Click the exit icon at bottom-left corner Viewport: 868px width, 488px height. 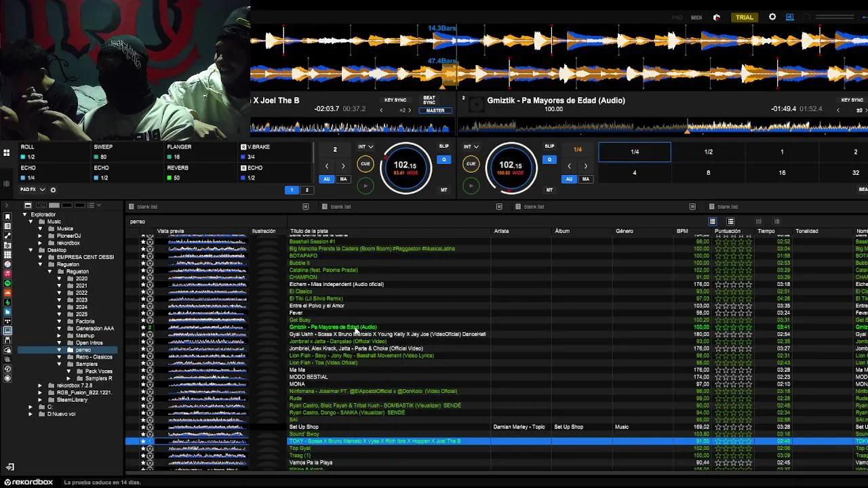pyautogui.click(x=9, y=467)
